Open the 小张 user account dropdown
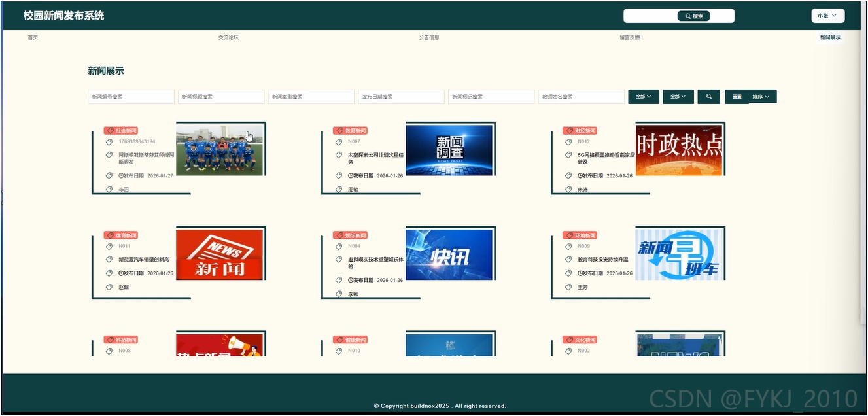 827,16
